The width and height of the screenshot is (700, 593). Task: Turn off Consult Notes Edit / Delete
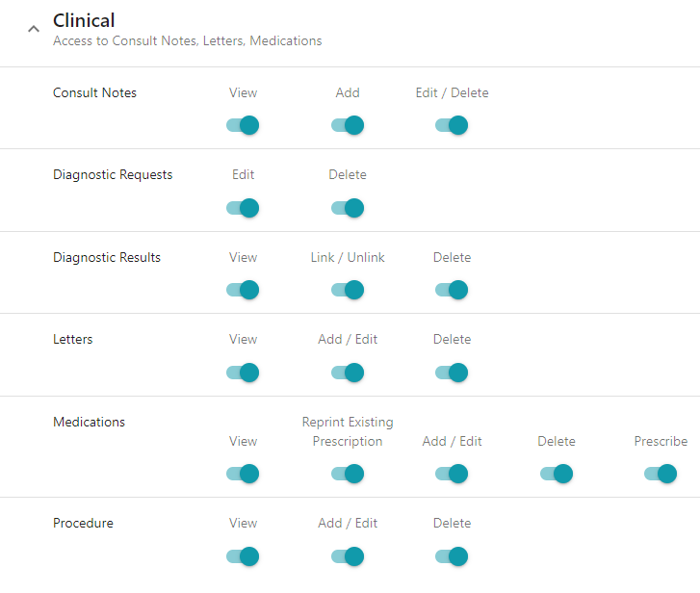[452, 125]
